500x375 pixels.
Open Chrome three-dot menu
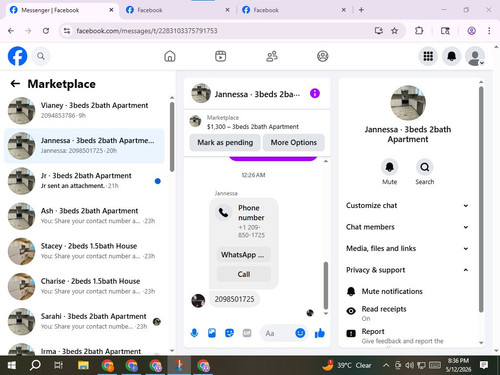tap(489, 31)
